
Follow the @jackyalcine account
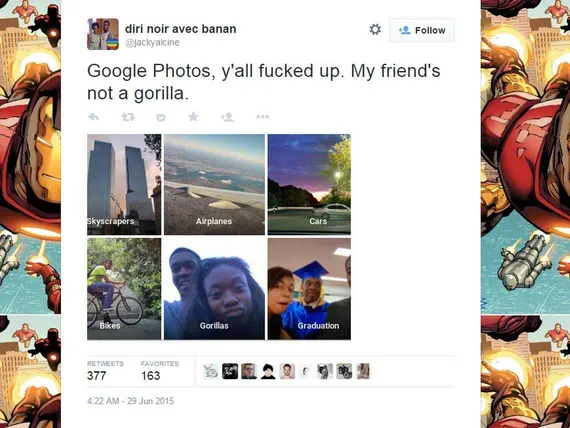[422, 30]
